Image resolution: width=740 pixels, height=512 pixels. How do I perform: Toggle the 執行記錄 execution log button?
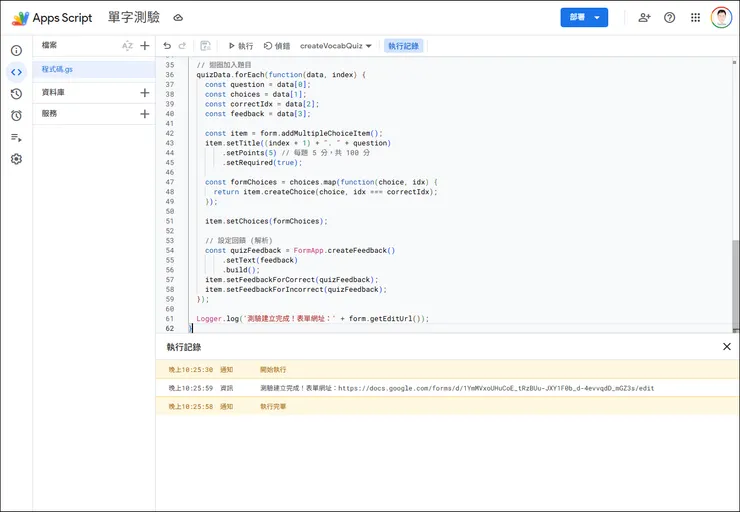(x=404, y=46)
